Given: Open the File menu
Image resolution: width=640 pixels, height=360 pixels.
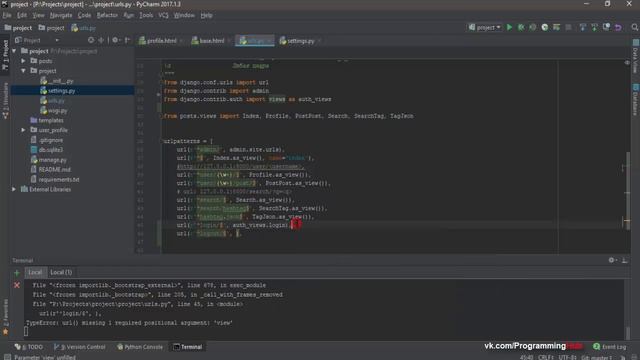Looking at the screenshot, I should click(7, 15).
